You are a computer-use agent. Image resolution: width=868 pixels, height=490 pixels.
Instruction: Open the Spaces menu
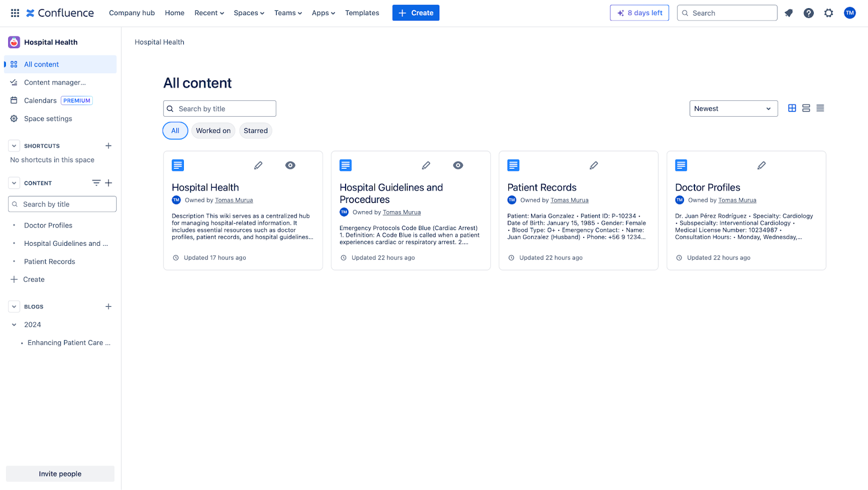[x=249, y=13]
